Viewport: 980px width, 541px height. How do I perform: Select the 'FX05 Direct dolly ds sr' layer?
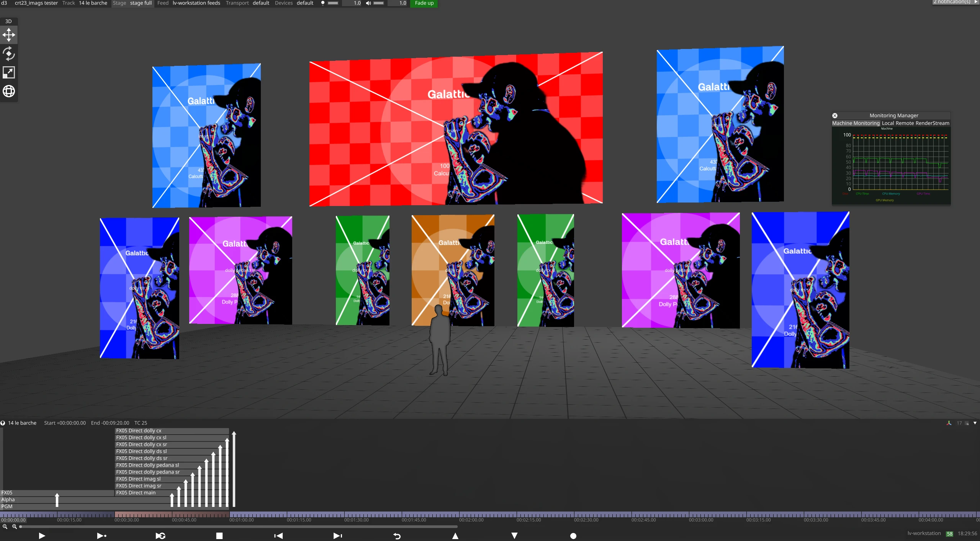tap(172, 459)
